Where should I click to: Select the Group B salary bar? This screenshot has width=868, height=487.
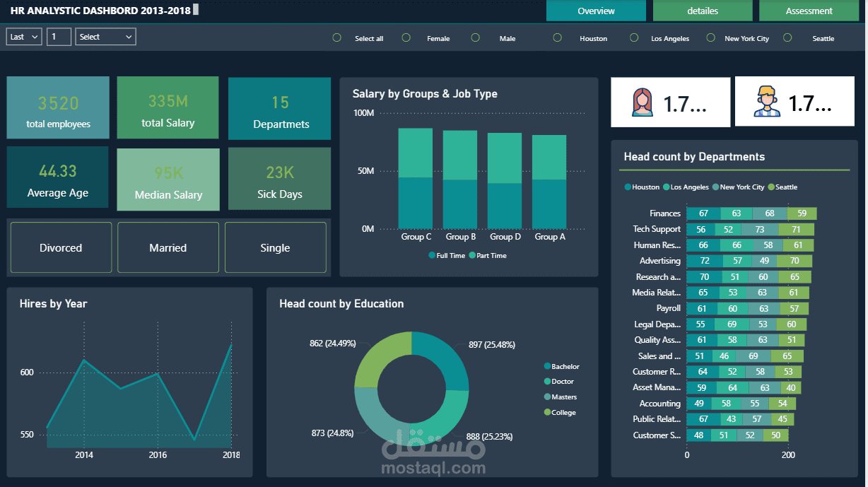tap(460, 180)
